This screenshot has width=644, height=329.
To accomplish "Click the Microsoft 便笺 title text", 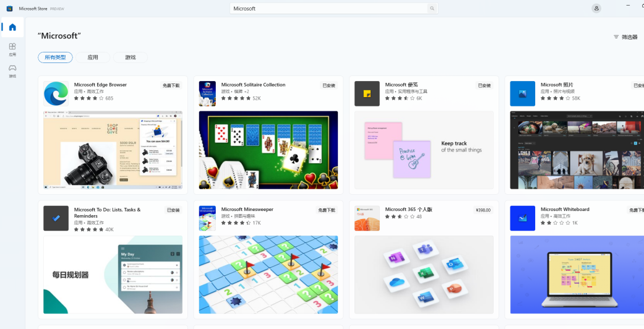I will tap(401, 85).
